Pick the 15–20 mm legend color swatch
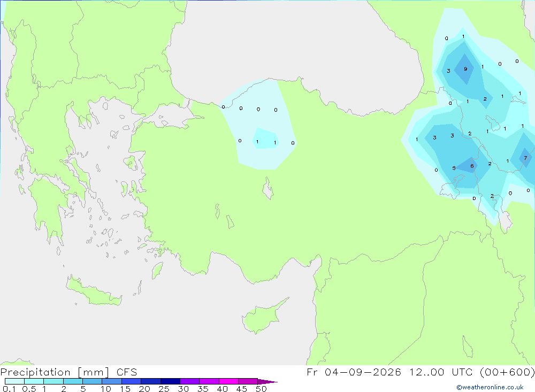Screen dimensions: 535x392 click(x=132, y=381)
